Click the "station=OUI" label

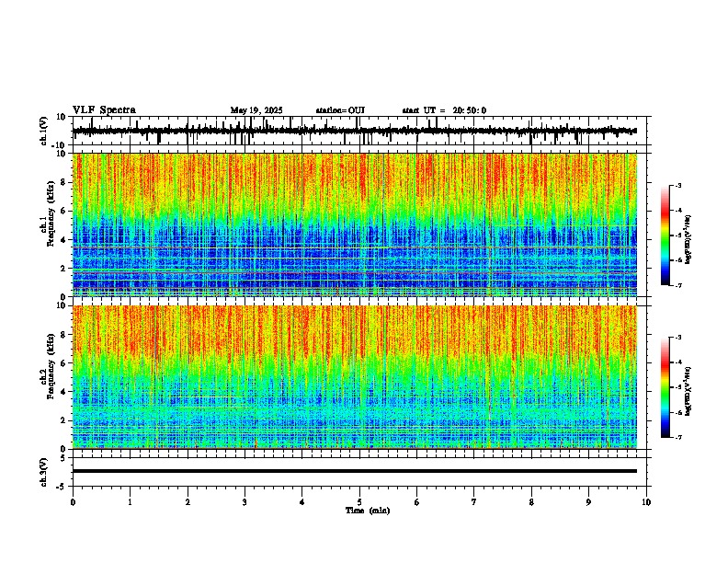pyautogui.click(x=340, y=110)
